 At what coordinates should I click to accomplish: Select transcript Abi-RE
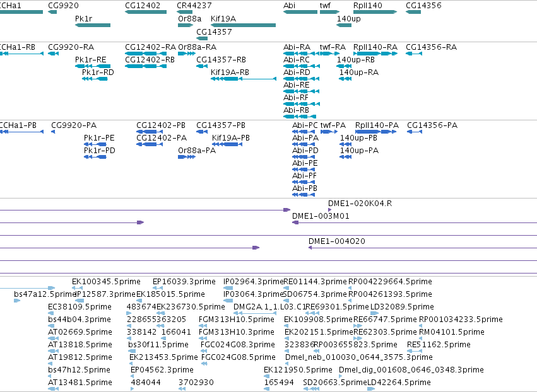[302, 91]
